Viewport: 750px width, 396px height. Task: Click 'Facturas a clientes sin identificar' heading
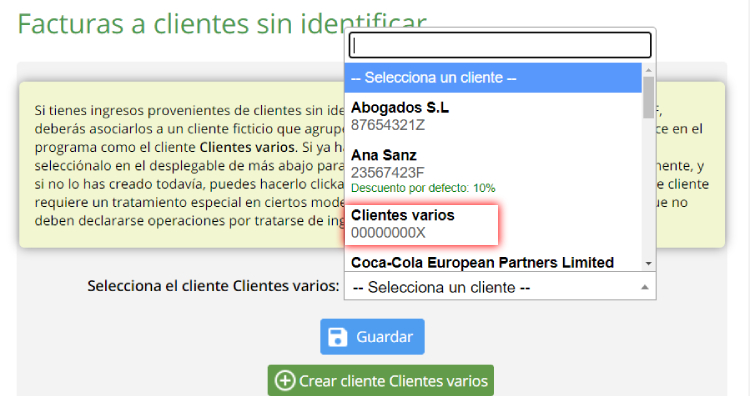222,23
